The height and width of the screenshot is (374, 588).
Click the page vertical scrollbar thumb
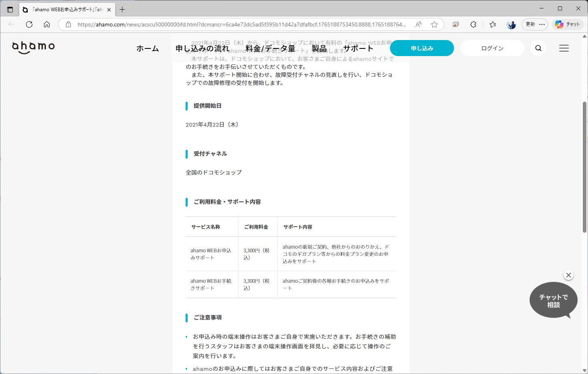(x=585, y=167)
